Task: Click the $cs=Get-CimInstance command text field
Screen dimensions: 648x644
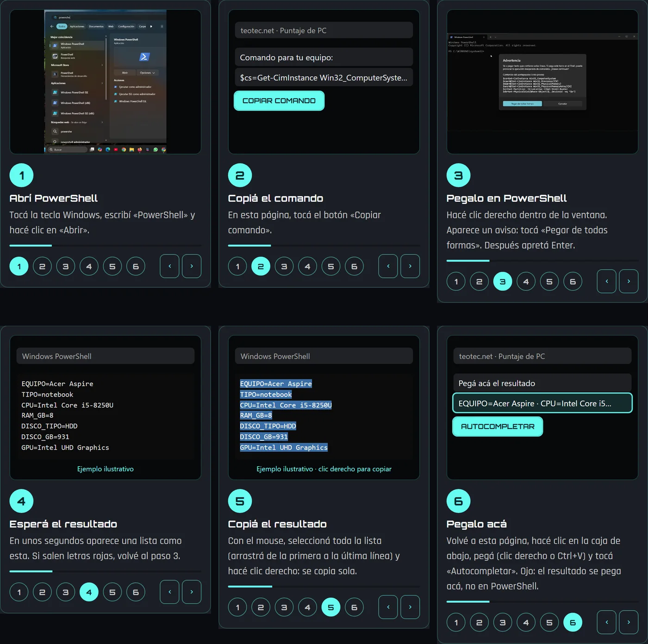Action: pyautogui.click(x=324, y=78)
